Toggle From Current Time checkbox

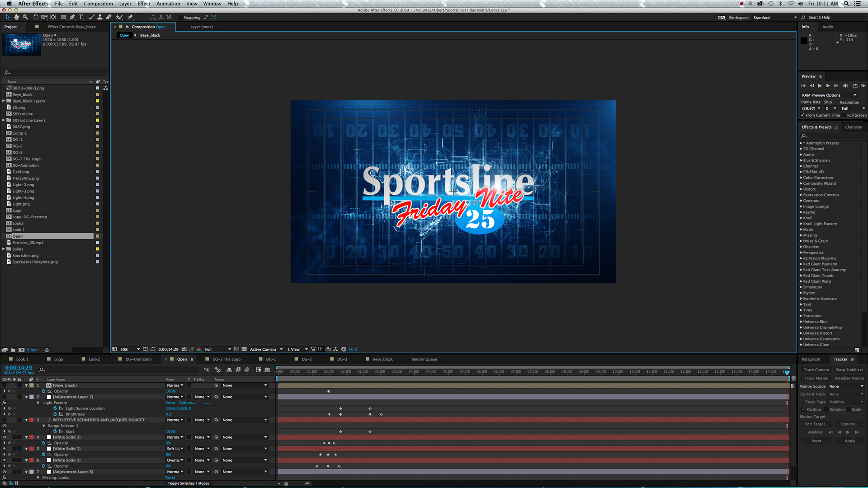(x=802, y=115)
